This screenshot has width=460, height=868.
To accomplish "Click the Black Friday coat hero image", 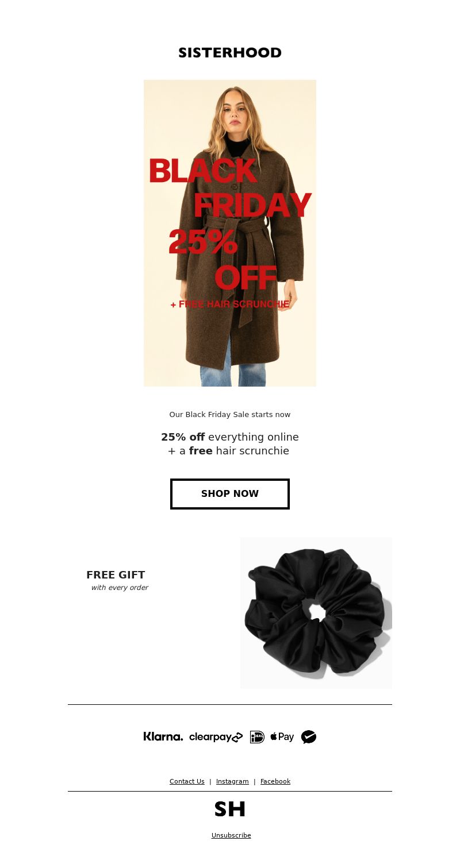I will pyautogui.click(x=230, y=233).
